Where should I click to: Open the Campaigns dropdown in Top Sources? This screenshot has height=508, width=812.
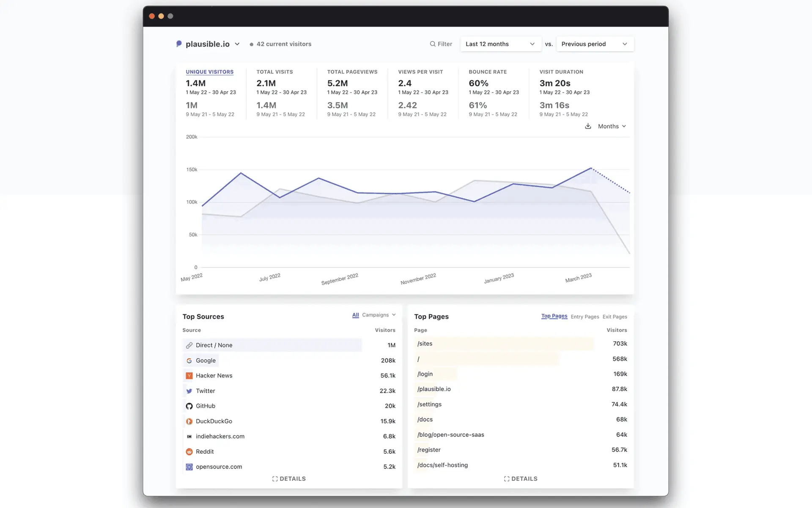(x=379, y=315)
